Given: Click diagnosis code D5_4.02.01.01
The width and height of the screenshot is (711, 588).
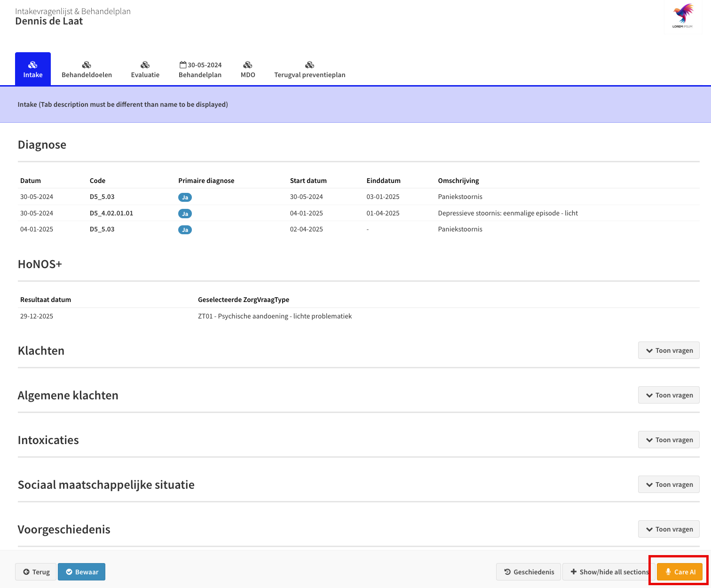Looking at the screenshot, I should (111, 213).
